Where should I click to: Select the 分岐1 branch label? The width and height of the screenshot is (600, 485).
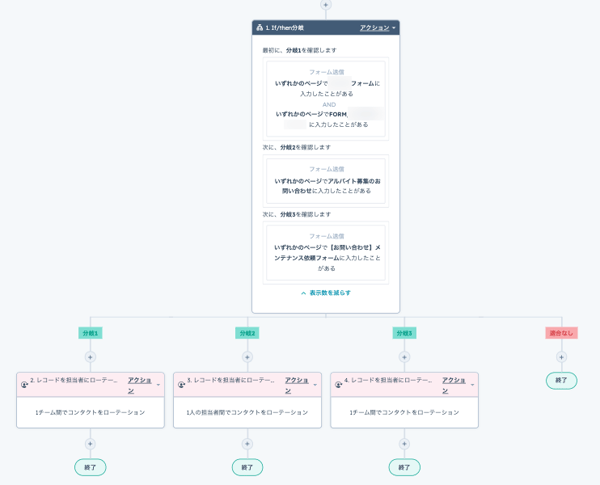(90, 333)
